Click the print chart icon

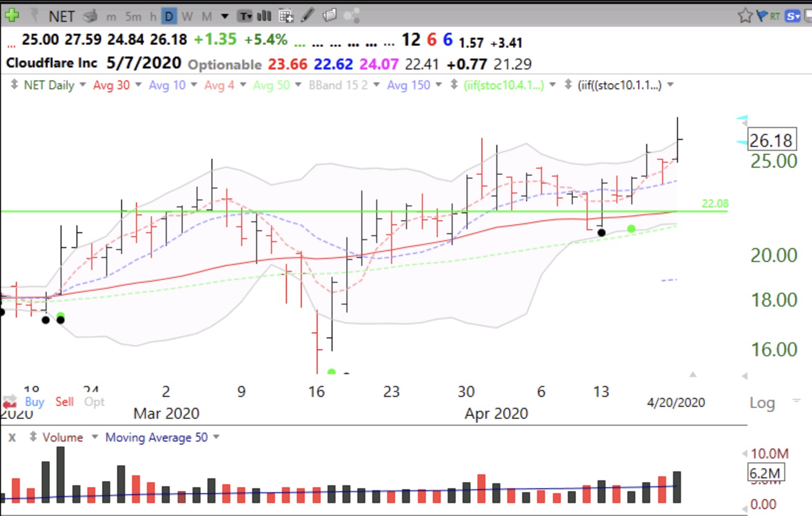(x=90, y=16)
